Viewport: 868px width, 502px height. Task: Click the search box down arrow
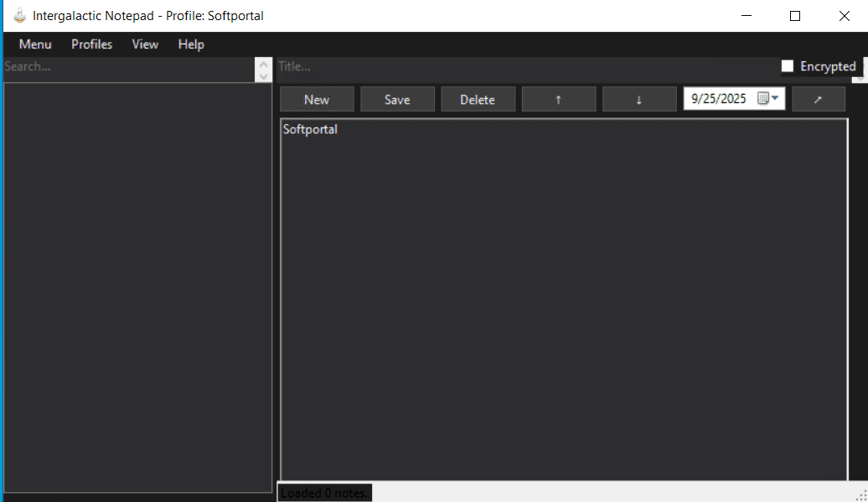[263, 76]
